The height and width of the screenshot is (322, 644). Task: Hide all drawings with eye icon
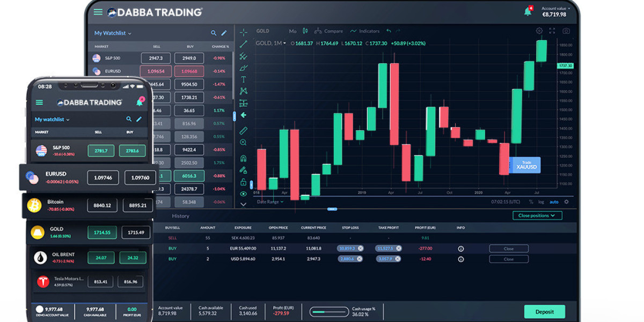243,194
